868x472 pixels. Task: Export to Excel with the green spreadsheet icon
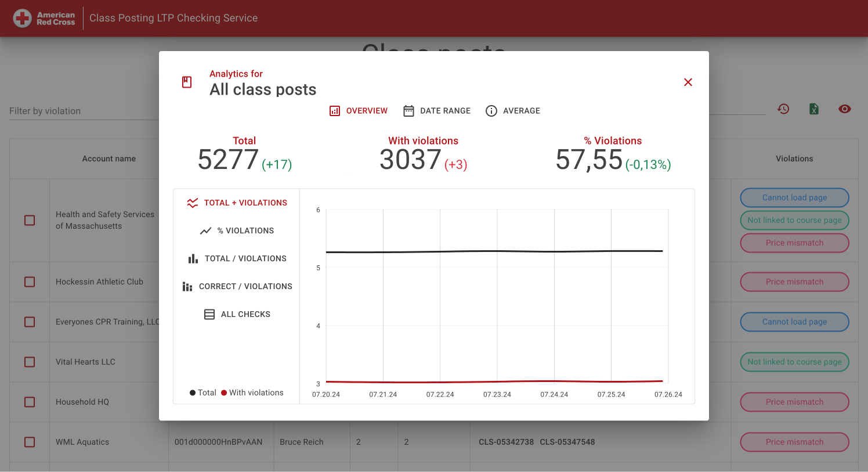[814, 109]
